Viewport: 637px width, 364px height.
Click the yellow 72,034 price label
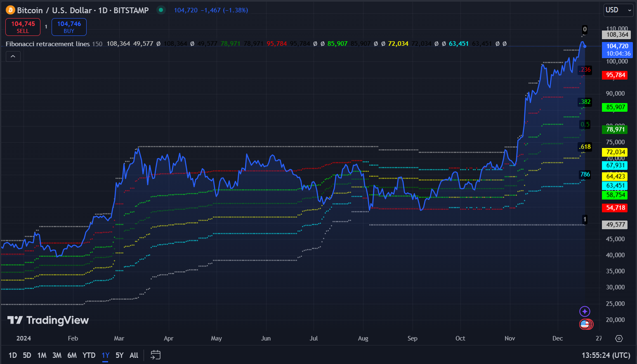coord(615,152)
